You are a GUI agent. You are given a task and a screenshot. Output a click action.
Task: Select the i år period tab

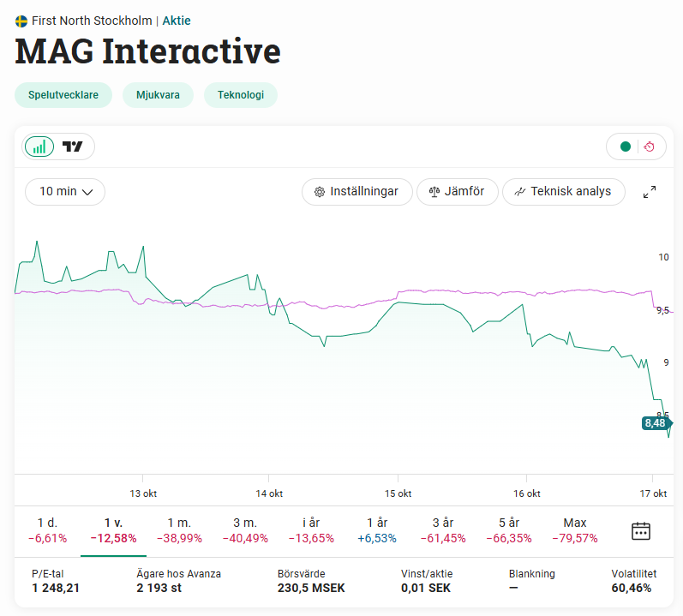pos(311,530)
